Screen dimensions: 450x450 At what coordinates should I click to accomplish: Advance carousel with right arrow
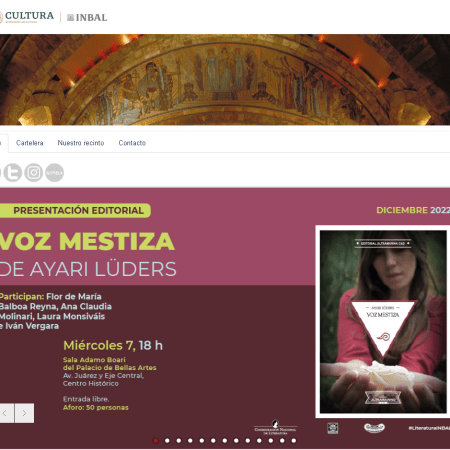(x=24, y=413)
